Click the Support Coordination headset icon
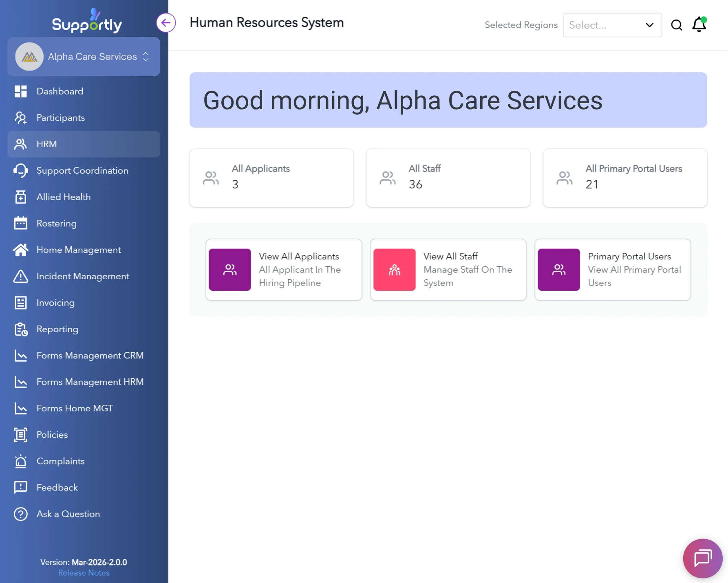The image size is (728, 583). click(x=21, y=170)
